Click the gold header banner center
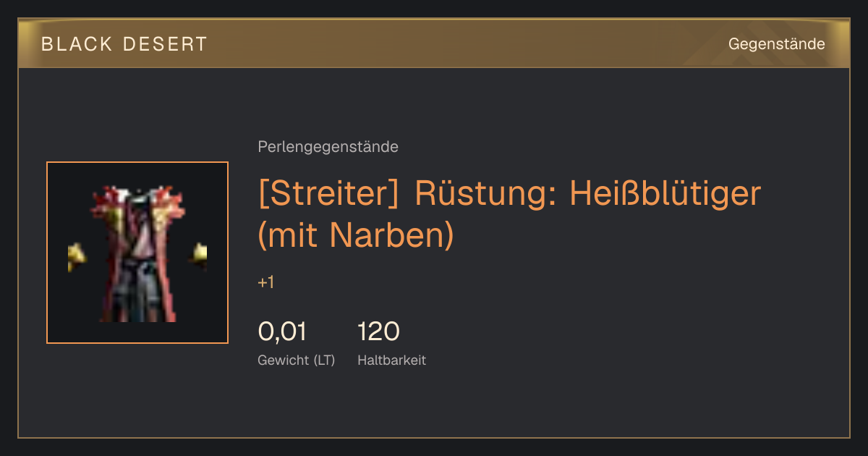This screenshot has width=868, height=456. click(434, 43)
